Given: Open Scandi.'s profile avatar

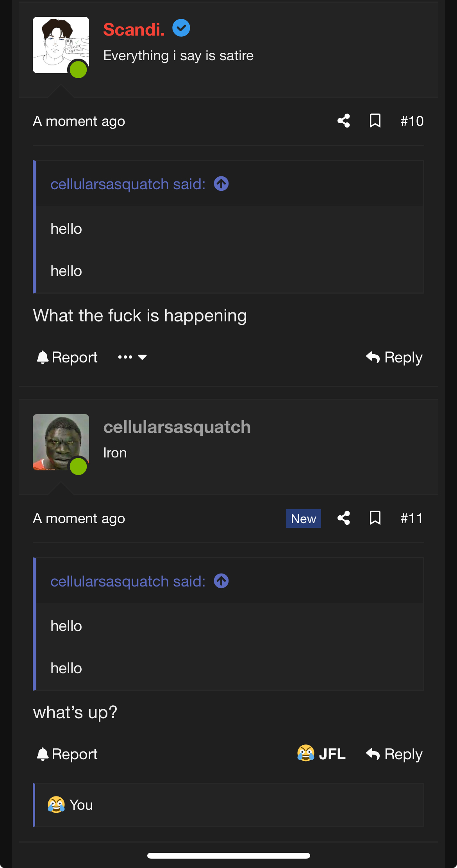Looking at the screenshot, I should tap(61, 45).
